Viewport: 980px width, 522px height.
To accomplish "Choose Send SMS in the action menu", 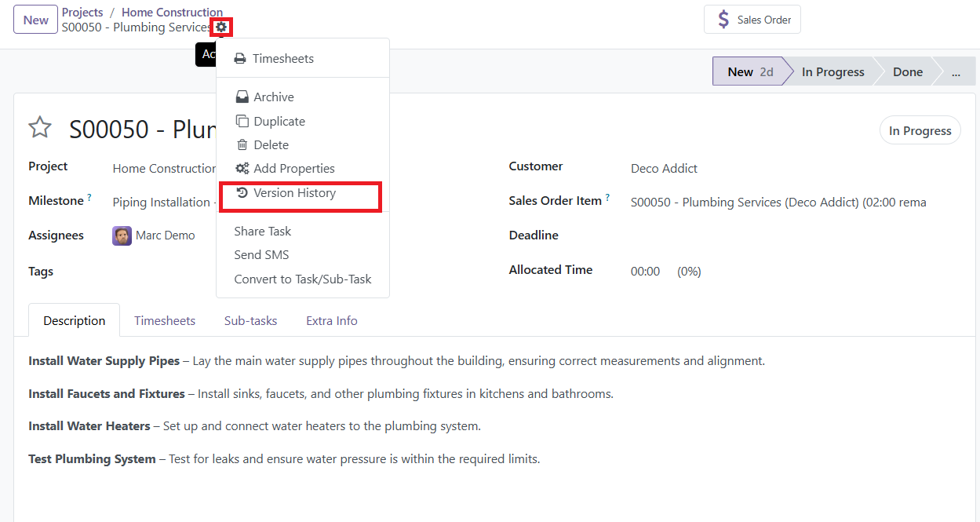I will [x=261, y=255].
